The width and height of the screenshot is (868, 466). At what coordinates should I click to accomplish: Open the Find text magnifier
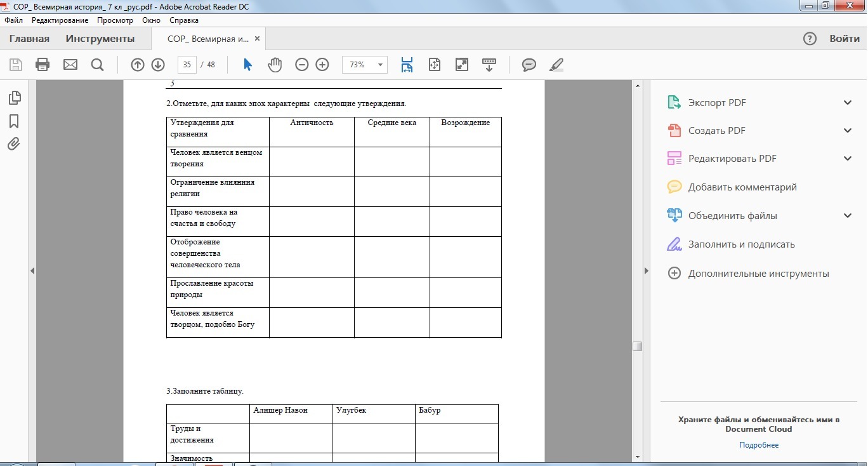(x=97, y=65)
